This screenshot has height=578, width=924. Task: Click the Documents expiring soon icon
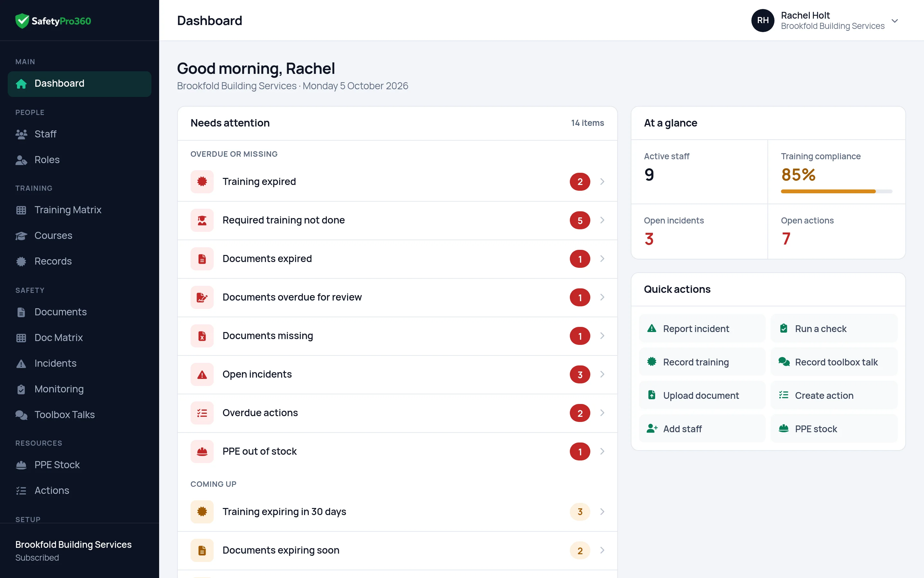point(202,550)
